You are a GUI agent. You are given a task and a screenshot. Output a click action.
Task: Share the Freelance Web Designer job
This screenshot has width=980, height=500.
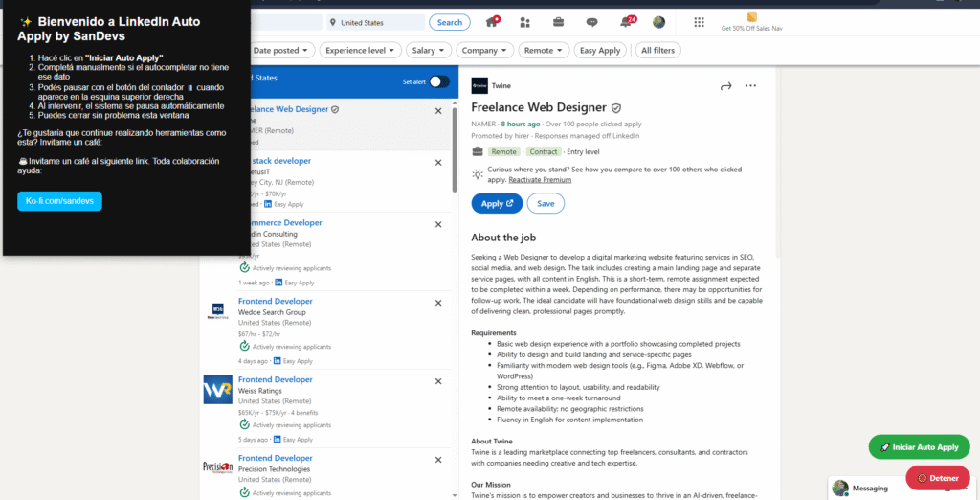coord(725,86)
